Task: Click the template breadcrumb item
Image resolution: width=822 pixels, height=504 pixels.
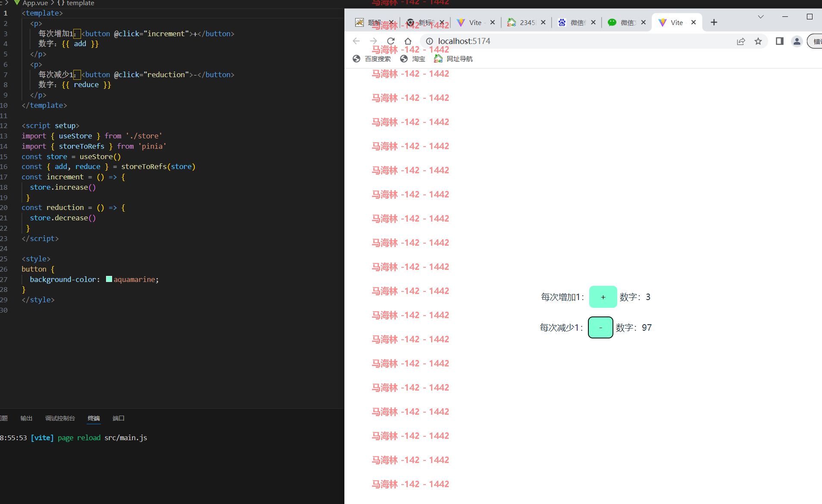Action: [x=76, y=3]
